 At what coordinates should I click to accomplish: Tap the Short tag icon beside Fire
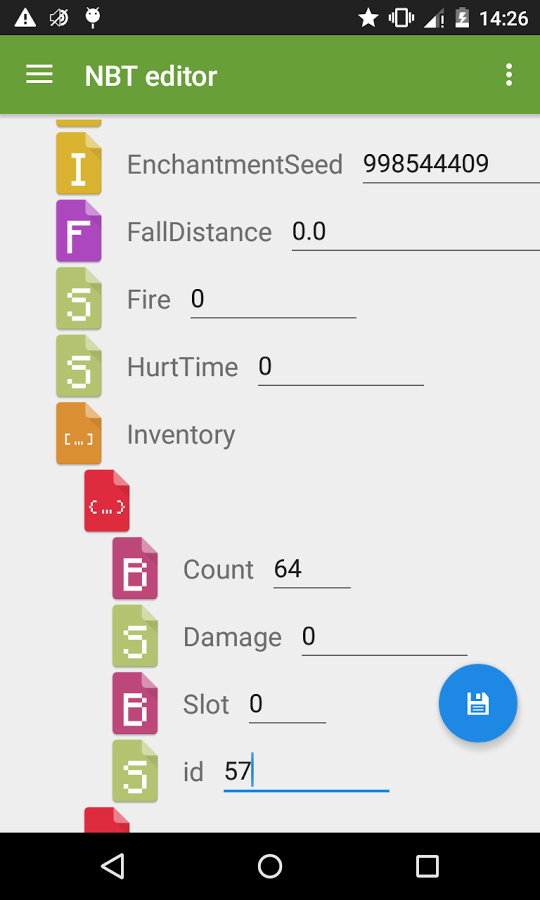(x=79, y=299)
